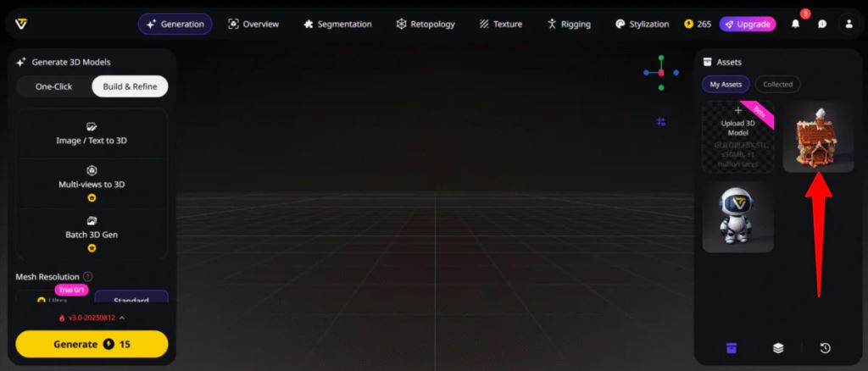Click the Upgrade button
The width and height of the screenshot is (868, 371).
pos(747,25)
